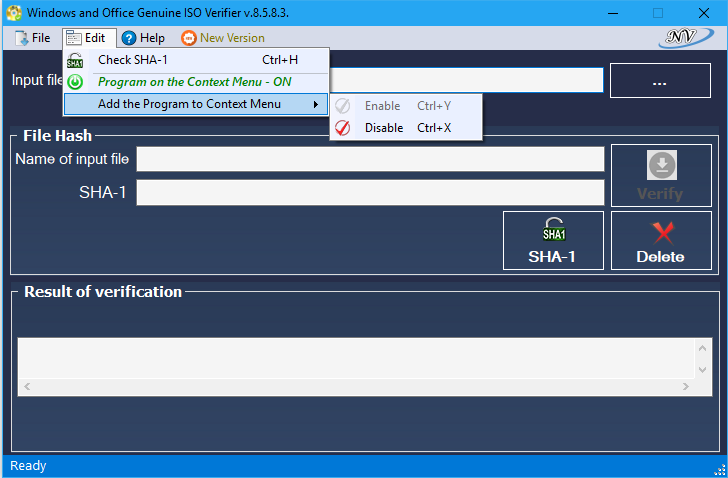Click the resize grip in status bar corner
This screenshot has height=478, width=728.
coord(720,470)
